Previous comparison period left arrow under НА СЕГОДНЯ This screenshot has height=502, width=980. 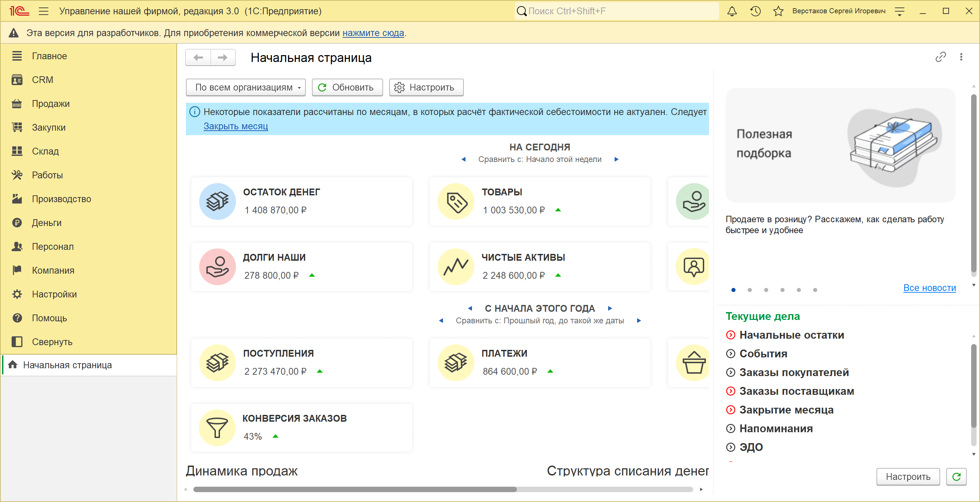tap(463, 159)
